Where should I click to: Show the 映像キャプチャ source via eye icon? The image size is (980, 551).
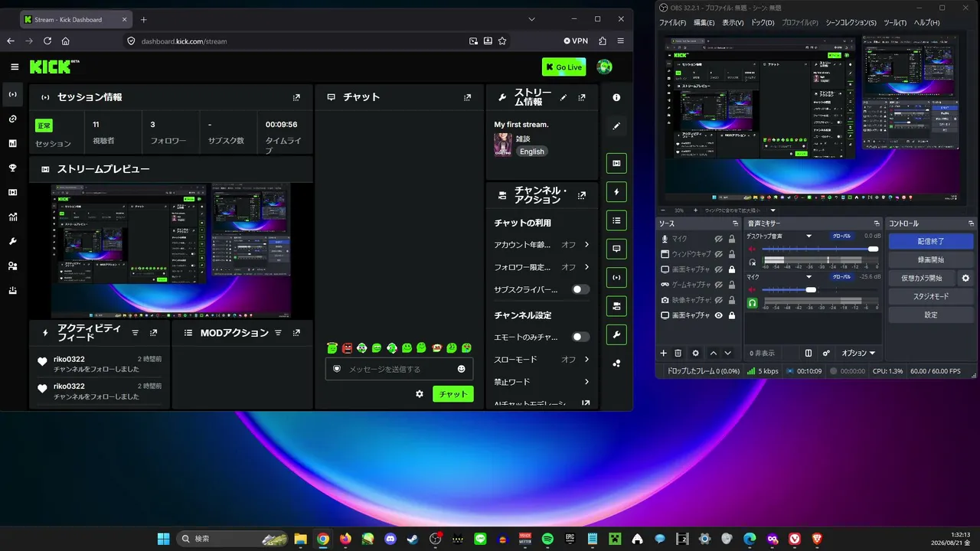[x=719, y=300]
